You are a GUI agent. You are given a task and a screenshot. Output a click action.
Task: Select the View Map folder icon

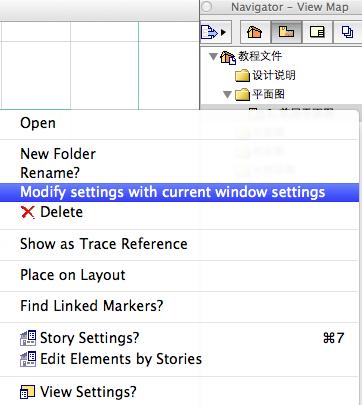coord(286,32)
